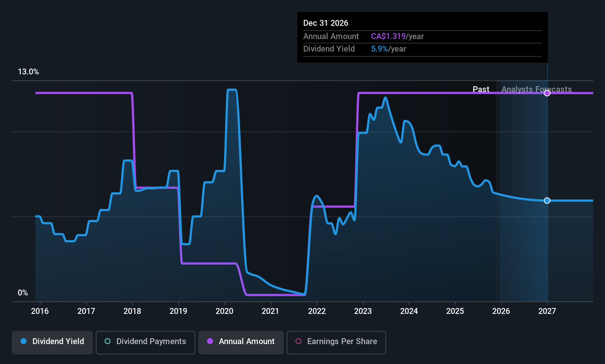Click the blue Dividend Yield legend dot

pos(23,342)
